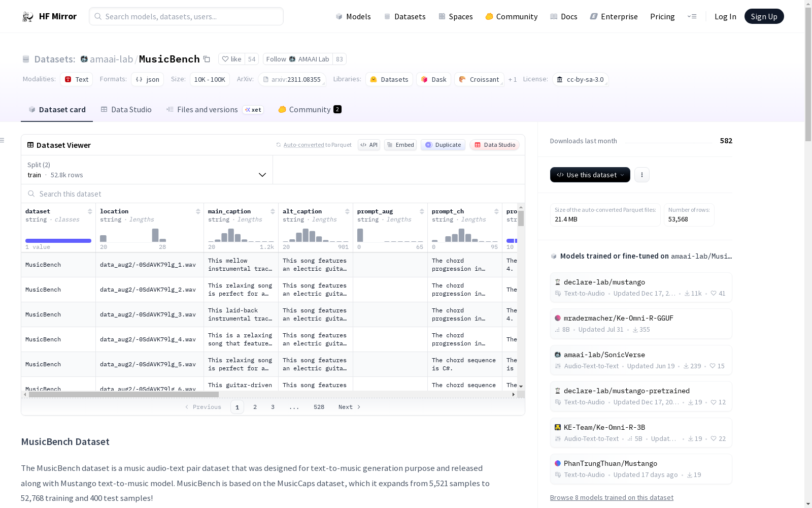Open the Models menu item
The width and height of the screenshot is (812, 508).
pos(353,16)
